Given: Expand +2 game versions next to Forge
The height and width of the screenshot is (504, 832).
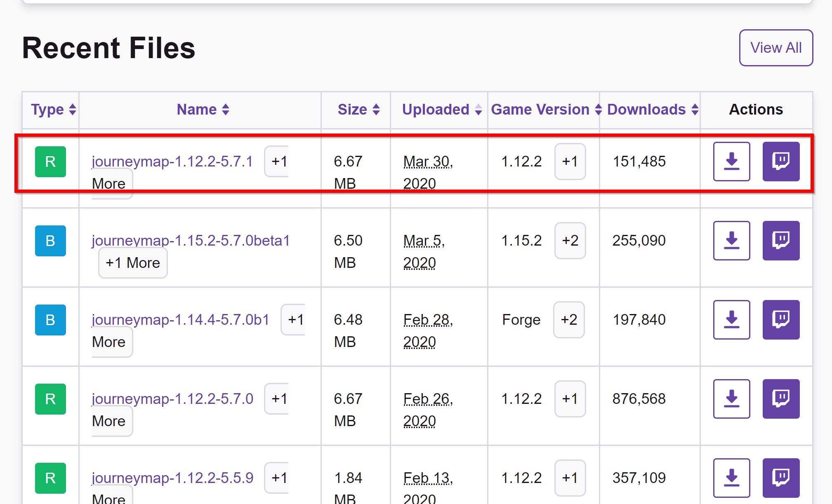Looking at the screenshot, I should pos(569,320).
